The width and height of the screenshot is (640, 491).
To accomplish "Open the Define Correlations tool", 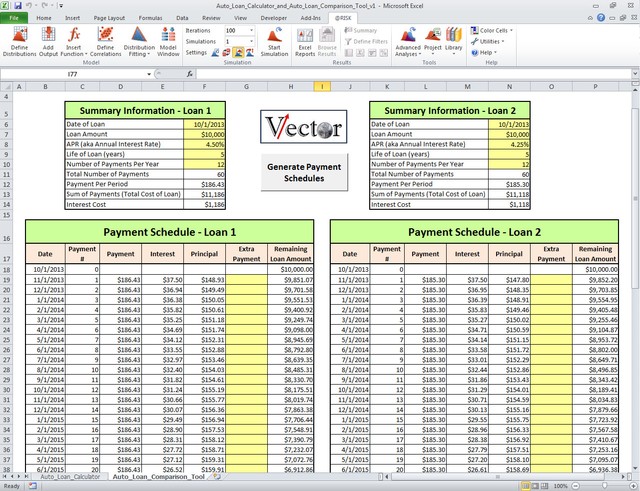I will 105,41.
